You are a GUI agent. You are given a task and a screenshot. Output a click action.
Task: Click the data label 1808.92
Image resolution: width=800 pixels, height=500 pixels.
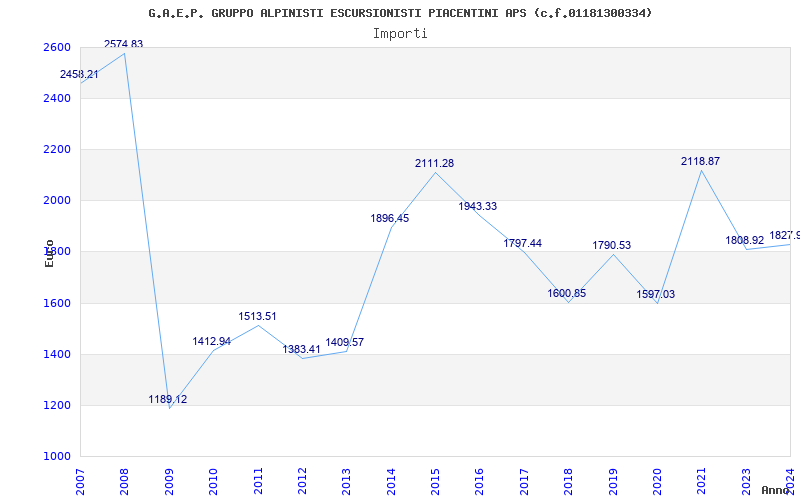tap(745, 240)
